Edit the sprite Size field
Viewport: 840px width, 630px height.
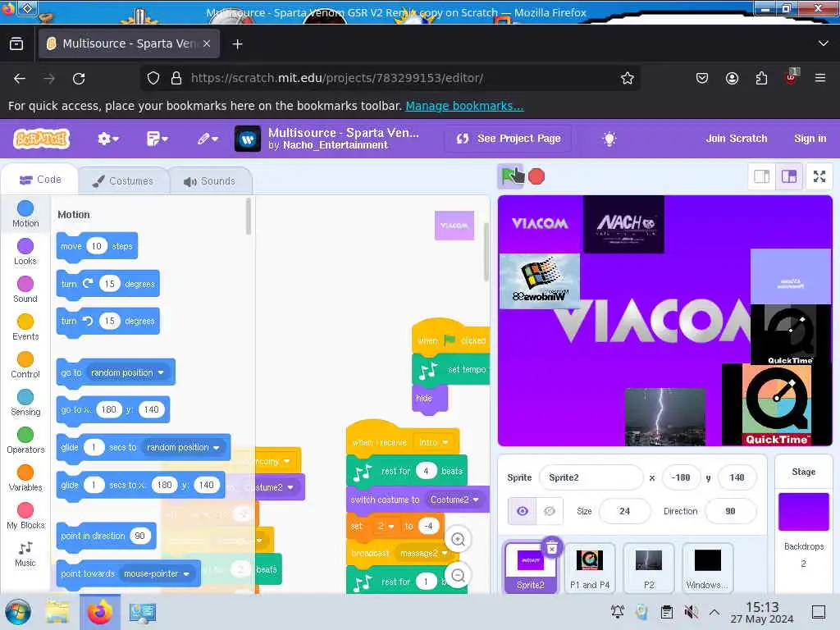pyautogui.click(x=624, y=511)
